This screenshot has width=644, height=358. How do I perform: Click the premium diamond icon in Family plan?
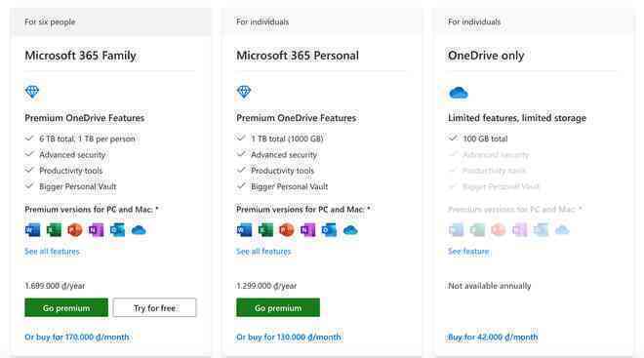(x=32, y=92)
